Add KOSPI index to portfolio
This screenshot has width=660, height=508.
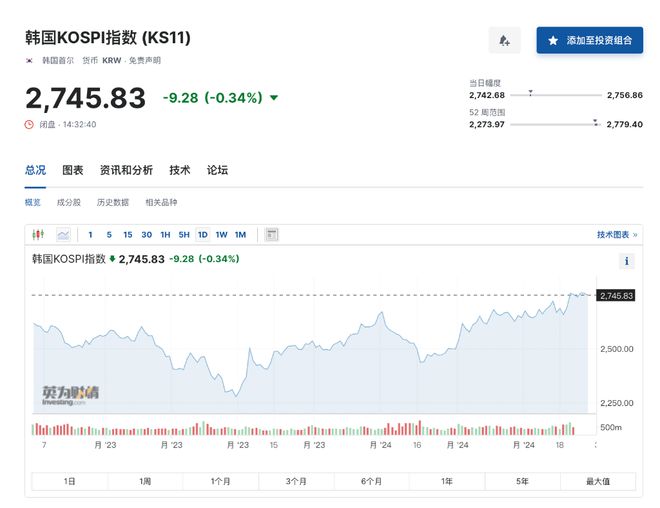click(589, 40)
